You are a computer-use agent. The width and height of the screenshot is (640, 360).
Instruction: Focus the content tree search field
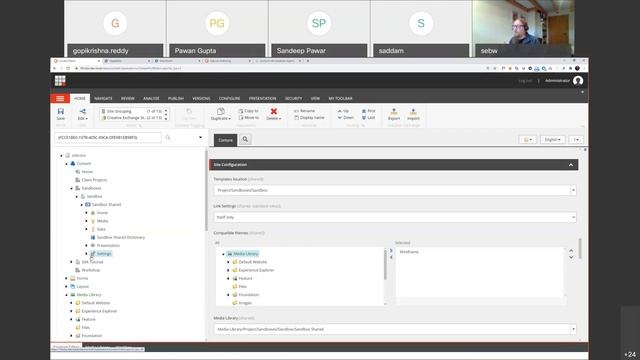[x=108, y=138]
